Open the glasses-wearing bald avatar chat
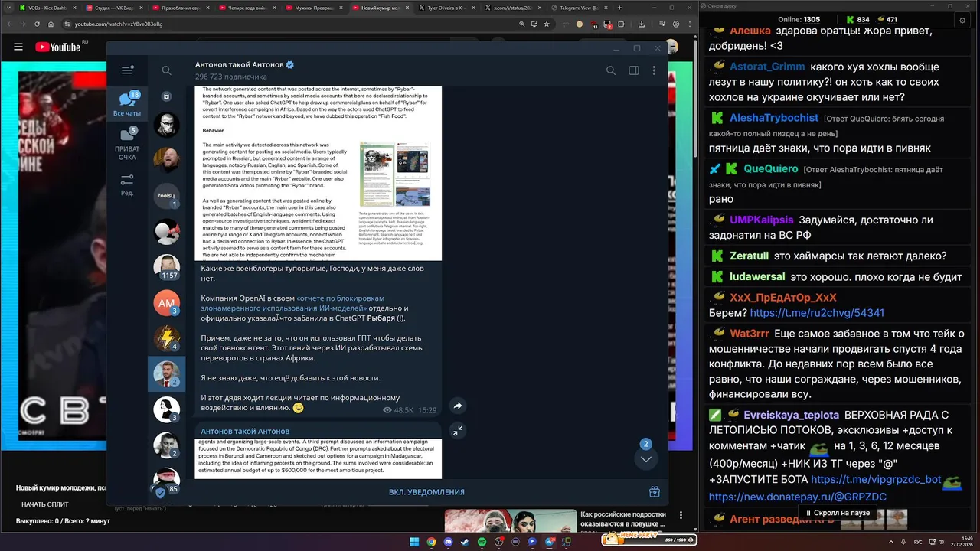The height and width of the screenshot is (551, 980). (166, 125)
